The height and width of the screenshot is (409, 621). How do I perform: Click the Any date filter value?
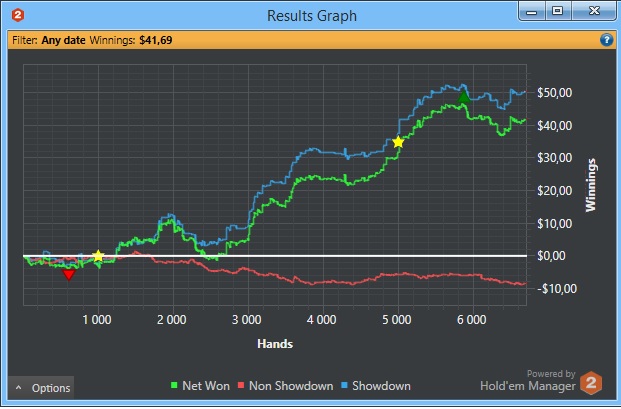pyautogui.click(x=63, y=40)
